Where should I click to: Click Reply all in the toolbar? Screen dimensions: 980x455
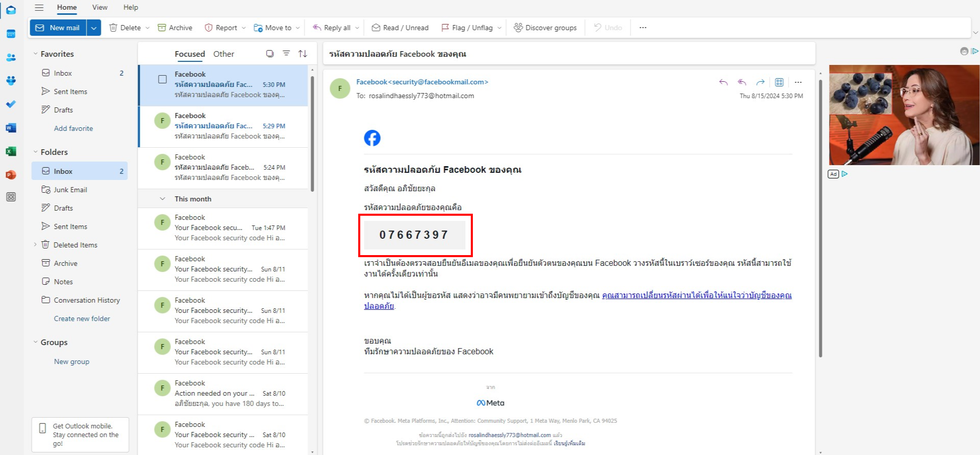coord(332,28)
